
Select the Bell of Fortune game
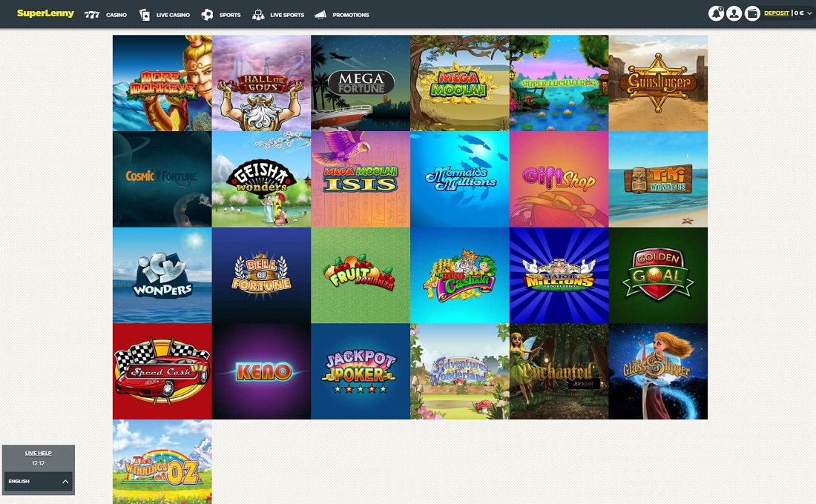click(x=261, y=276)
